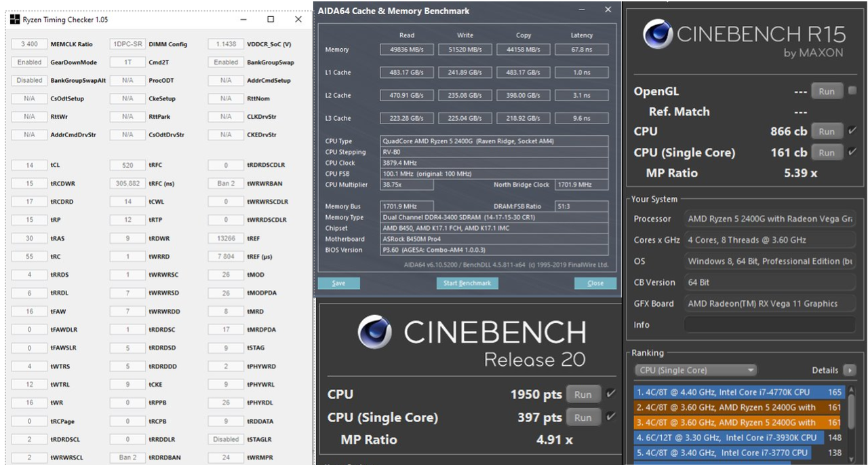
Task: Click the L1 Cache Write value 241.89 GB/s
Action: 465,73
